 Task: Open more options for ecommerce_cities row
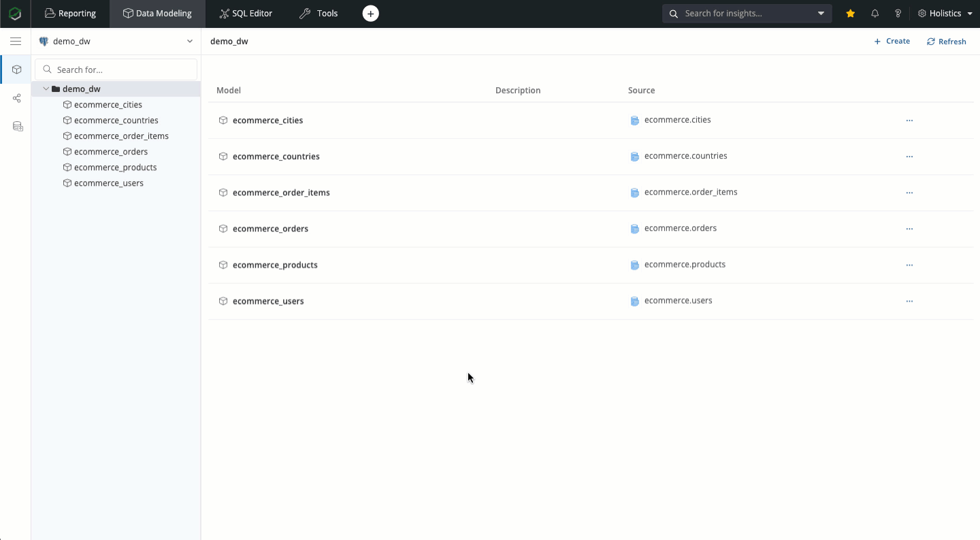point(909,121)
